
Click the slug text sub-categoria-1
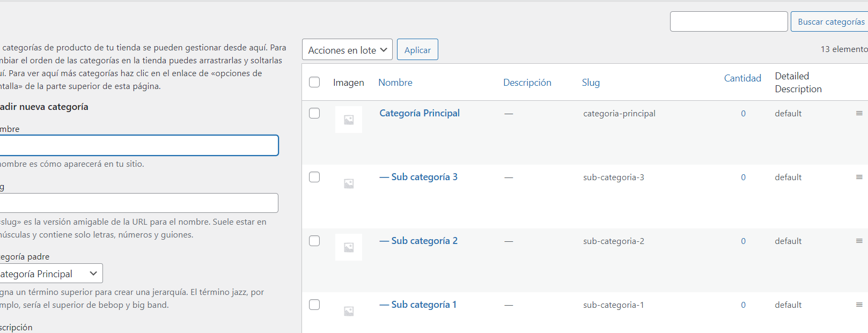tap(614, 305)
